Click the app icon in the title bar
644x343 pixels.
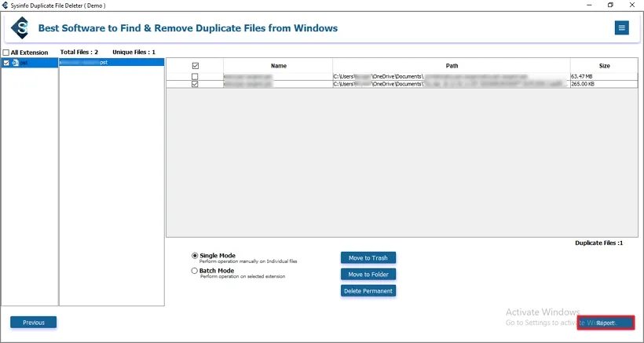tap(5, 5)
